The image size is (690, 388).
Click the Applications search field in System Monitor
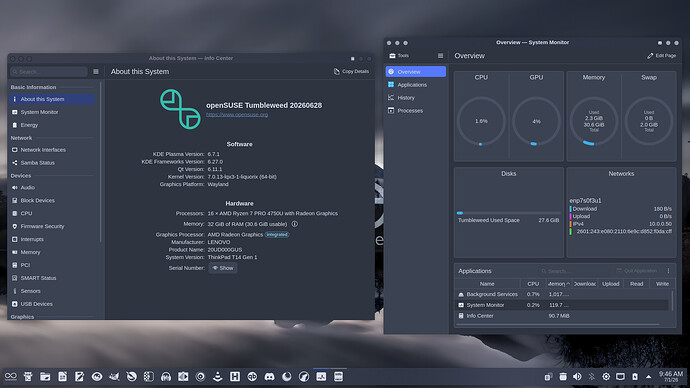pyautogui.click(x=574, y=271)
